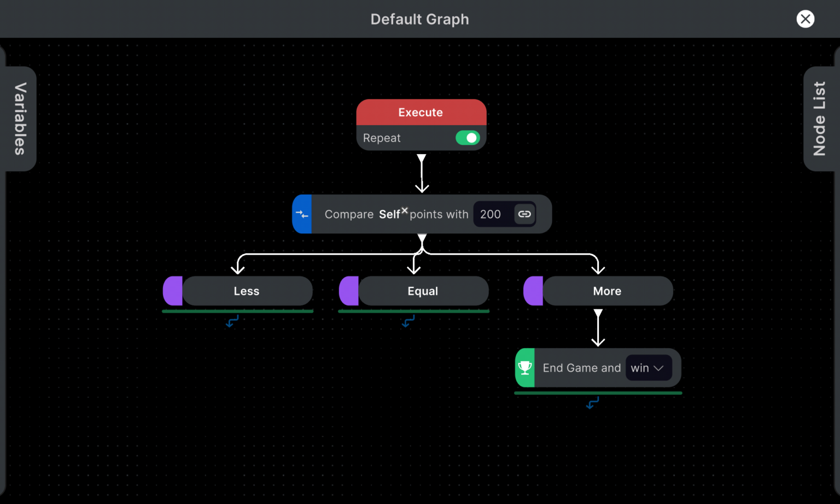The image size is (840, 504).
Task: Select the red Execute node header
Action: [421, 112]
